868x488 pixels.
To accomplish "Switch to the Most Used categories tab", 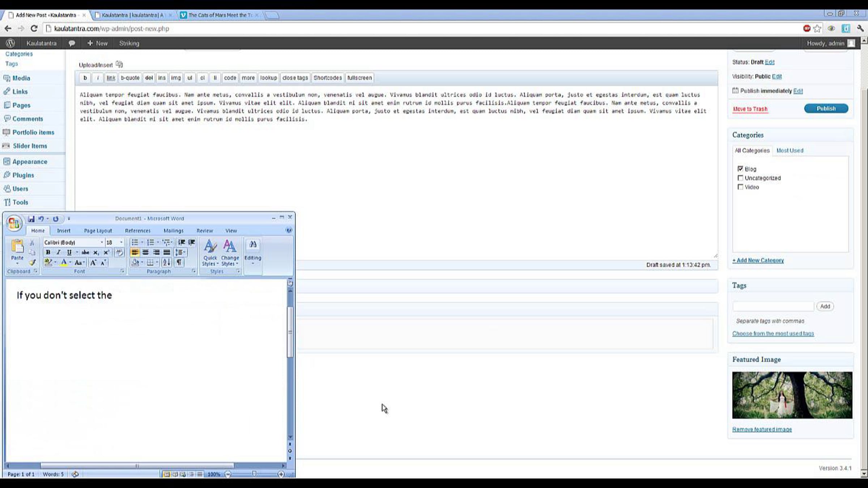I will tap(790, 150).
